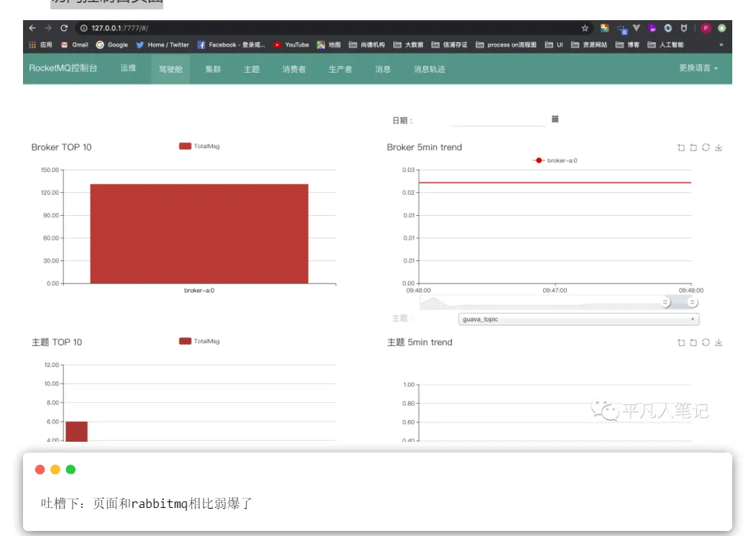Viewport: 756px width, 536px height.
Task: Click the left handle of the data zoom slider
Action: coord(665,302)
